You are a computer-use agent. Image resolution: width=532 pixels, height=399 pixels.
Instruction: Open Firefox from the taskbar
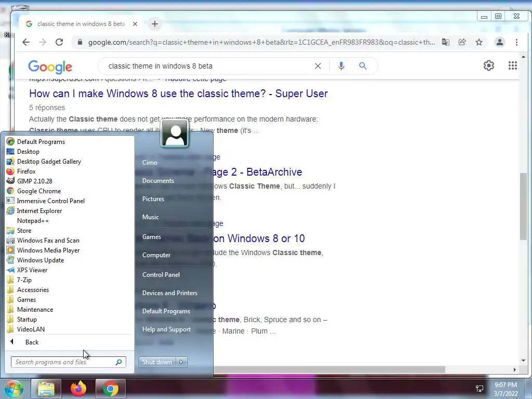click(78, 389)
